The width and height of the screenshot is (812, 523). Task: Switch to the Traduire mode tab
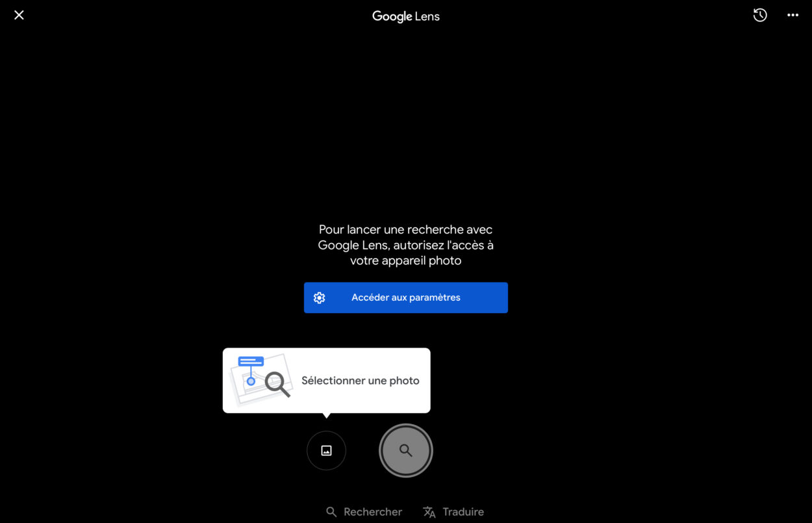[x=453, y=512]
